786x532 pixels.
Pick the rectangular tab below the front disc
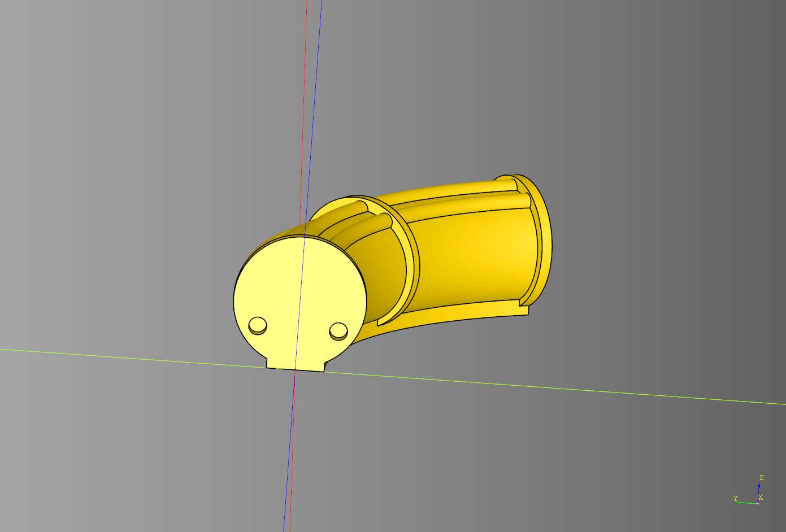[295, 365]
